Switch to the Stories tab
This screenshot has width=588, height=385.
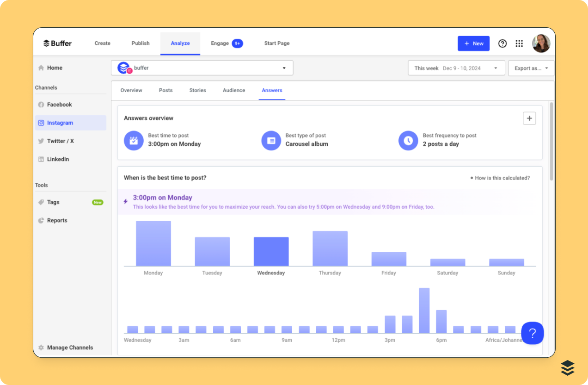point(197,90)
